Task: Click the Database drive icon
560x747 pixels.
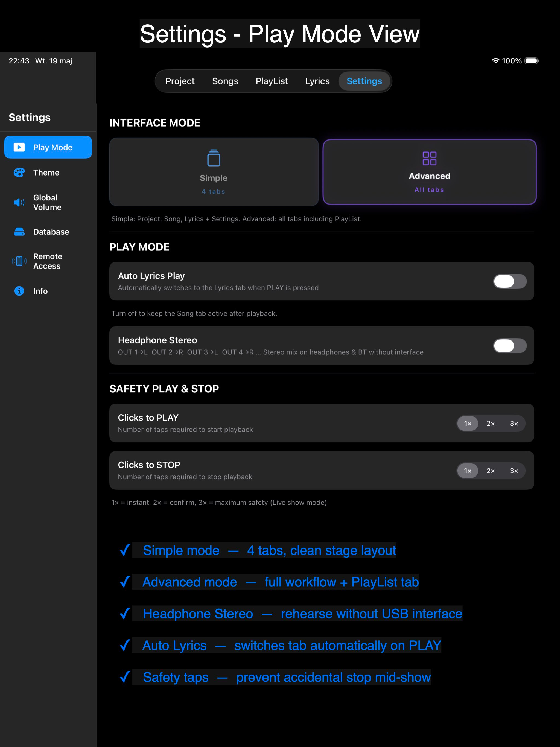Action: (19, 232)
